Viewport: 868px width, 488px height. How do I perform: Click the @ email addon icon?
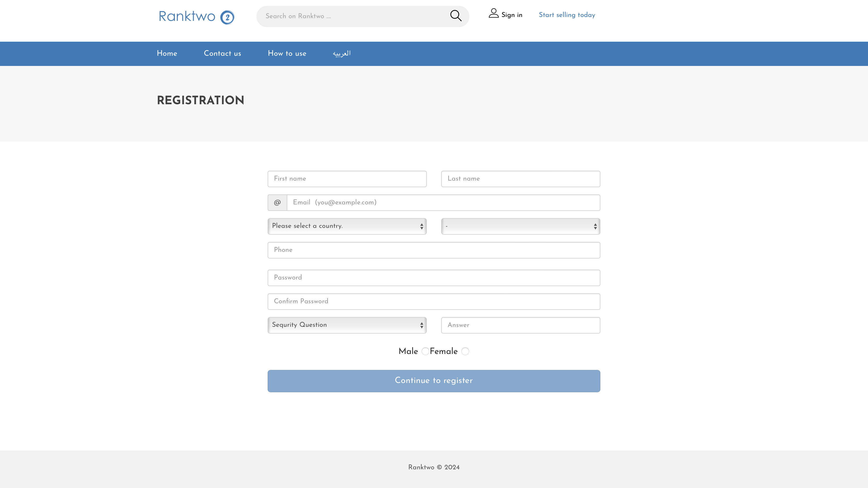[x=277, y=203]
